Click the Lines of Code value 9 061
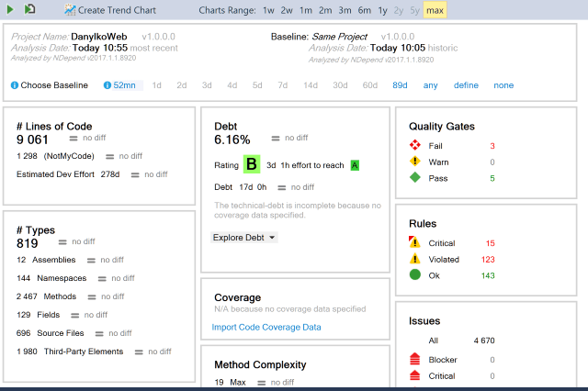Screen dimensions: 588x391 tap(32, 140)
